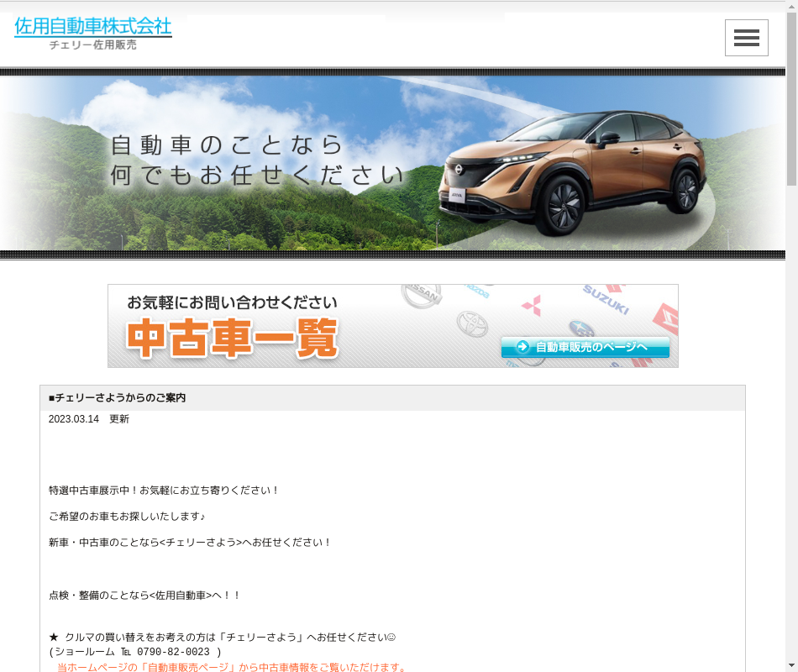Click the 自動車のことなら何でもお任せください slogan
This screenshot has height=672, width=798.
coord(257,160)
